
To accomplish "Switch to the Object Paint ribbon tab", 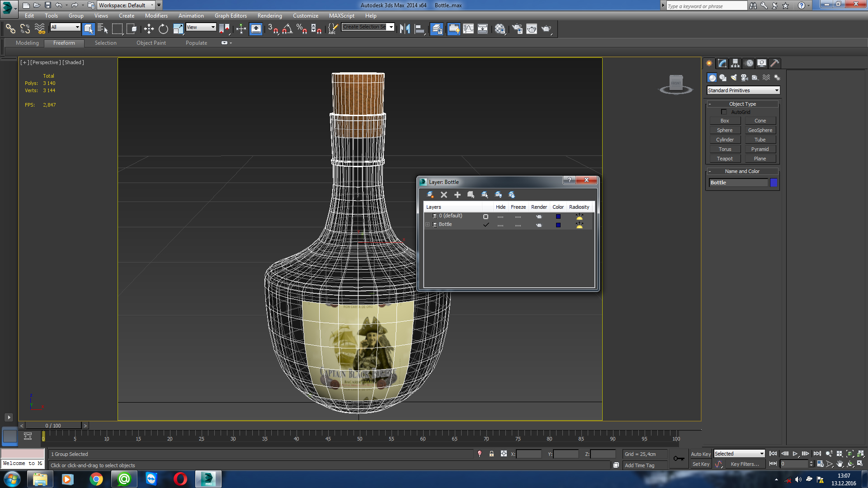I will tap(151, 43).
